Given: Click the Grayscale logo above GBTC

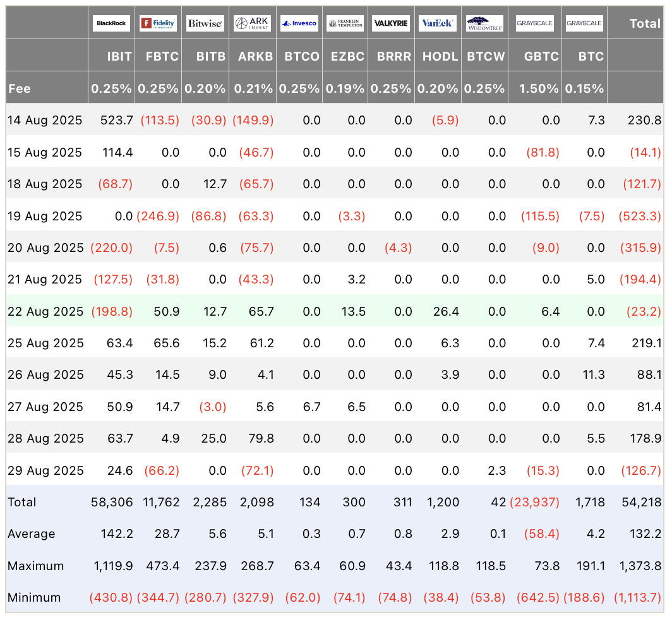Looking at the screenshot, I should coord(535,23).
